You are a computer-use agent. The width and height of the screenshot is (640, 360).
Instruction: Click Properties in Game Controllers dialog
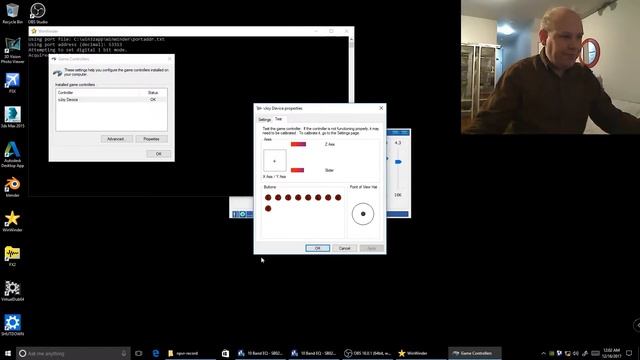tap(151, 139)
